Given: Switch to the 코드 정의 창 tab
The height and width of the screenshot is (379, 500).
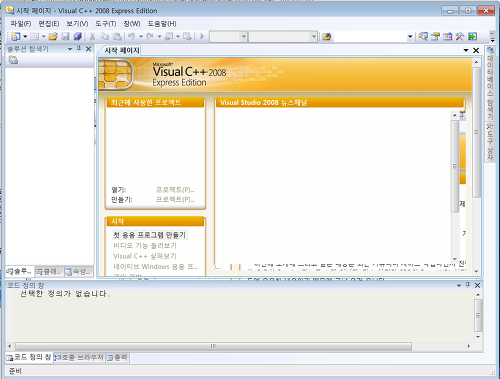Looking at the screenshot, I should point(29,357).
